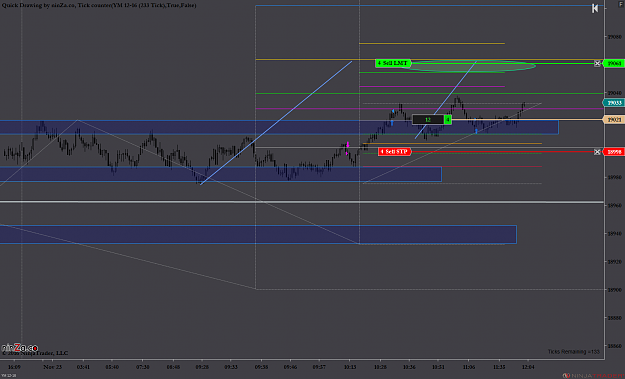Click the 10:13 time axis label
This screenshot has height=379, width=625.
tap(350, 367)
